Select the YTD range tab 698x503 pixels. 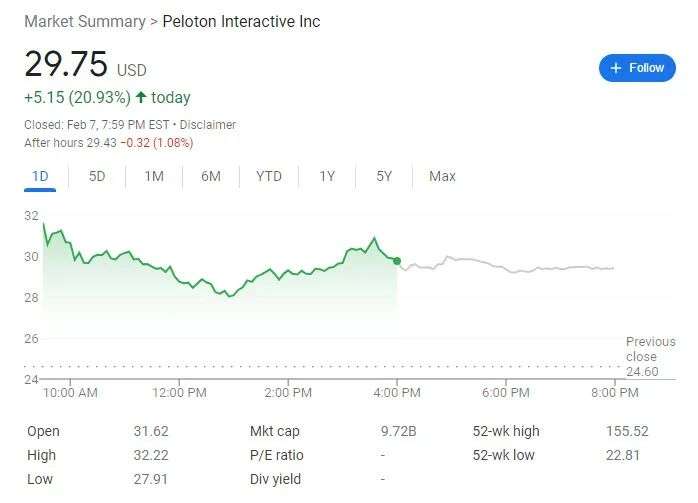(269, 176)
